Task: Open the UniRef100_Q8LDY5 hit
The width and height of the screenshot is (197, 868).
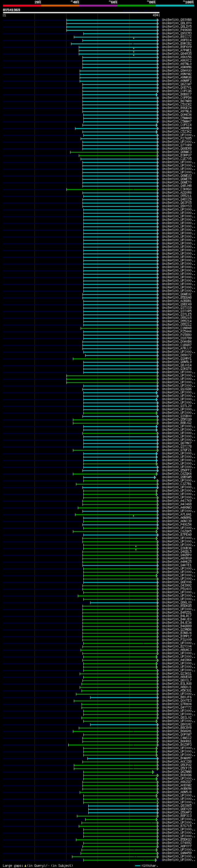Action: [x=177, y=26]
